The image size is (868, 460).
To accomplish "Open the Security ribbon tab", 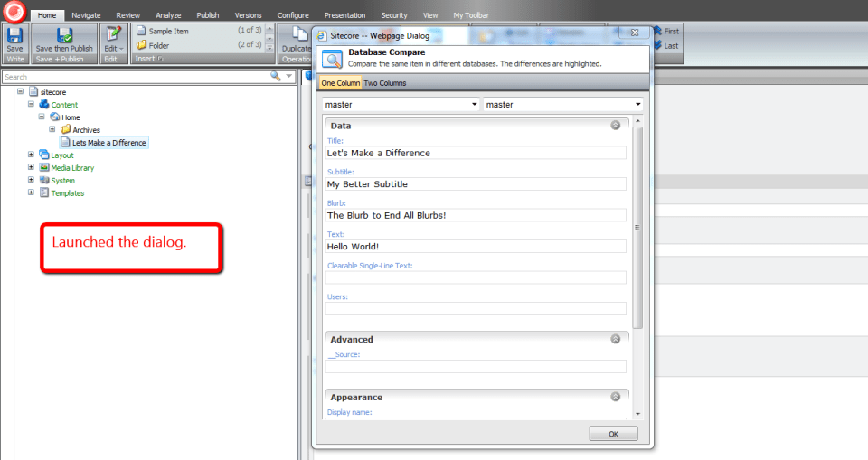I will [394, 15].
